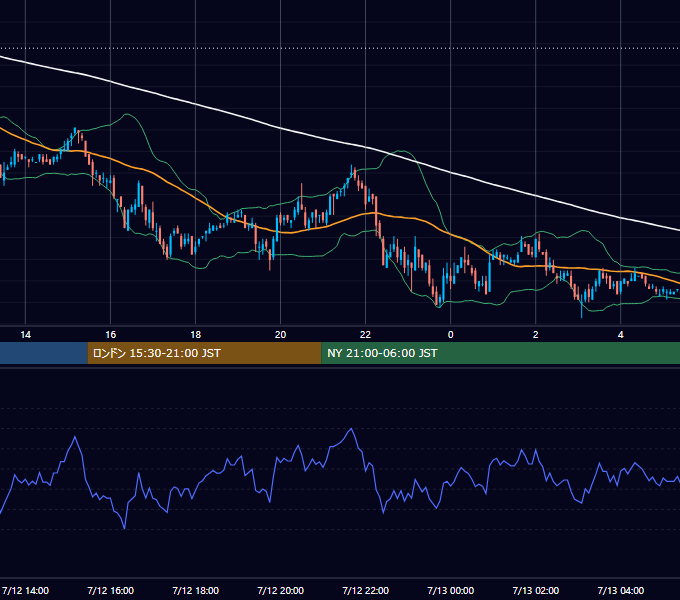Click the 7/12 18:00 date label
Image resolution: width=680 pixels, height=600 pixels.
196,590
